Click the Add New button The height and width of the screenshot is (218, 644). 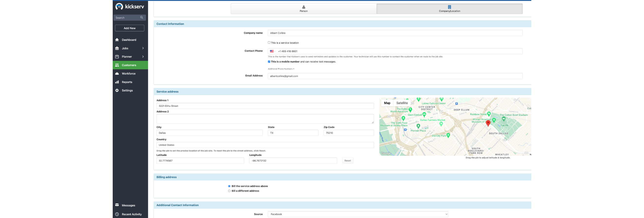[x=130, y=28]
